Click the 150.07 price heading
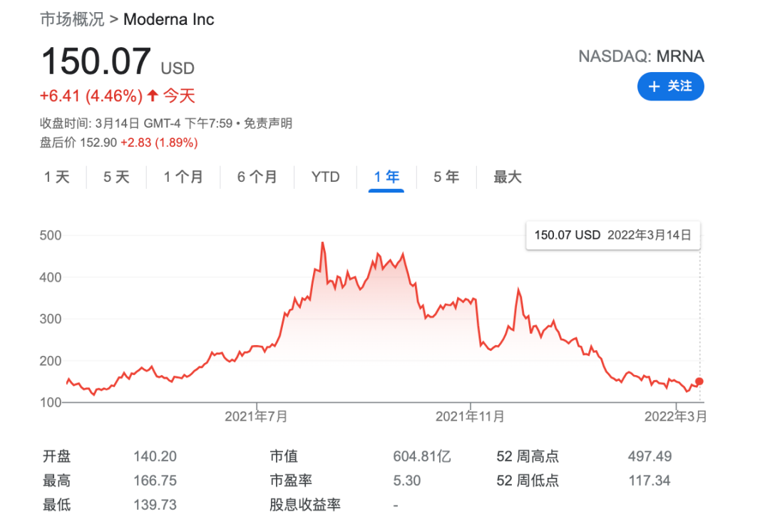Viewport: 770px width, 532px height. [x=96, y=61]
